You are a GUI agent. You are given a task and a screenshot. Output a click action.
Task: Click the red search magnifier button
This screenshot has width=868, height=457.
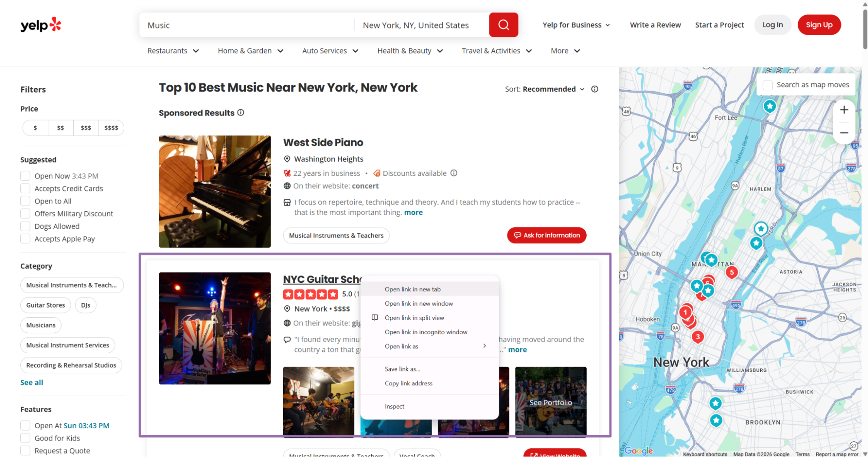pyautogui.click(x=503, y=25)
